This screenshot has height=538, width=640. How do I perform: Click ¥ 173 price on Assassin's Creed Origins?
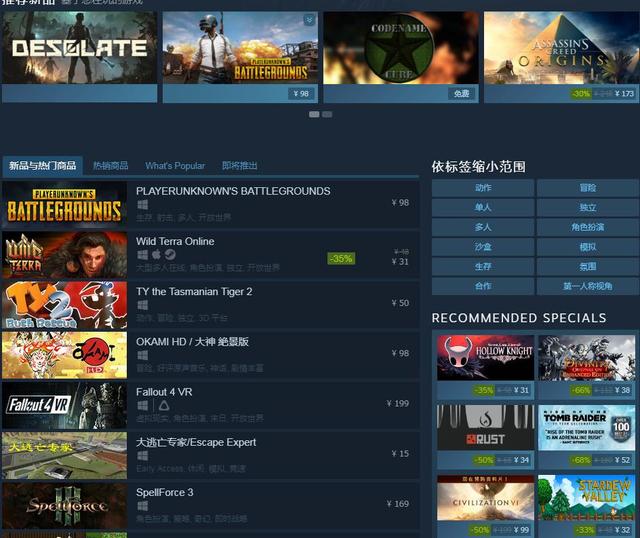[624, 93]
